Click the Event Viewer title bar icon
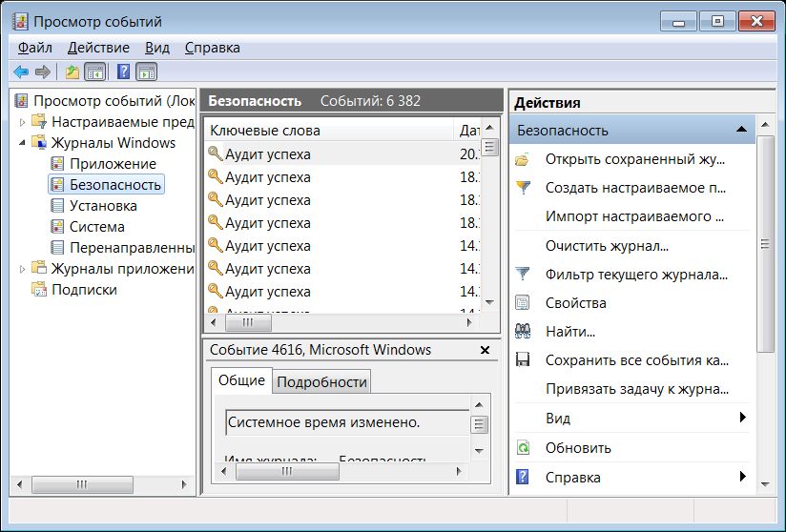The height and width of the screenshot is (532, 786). [x=21, y=22]
